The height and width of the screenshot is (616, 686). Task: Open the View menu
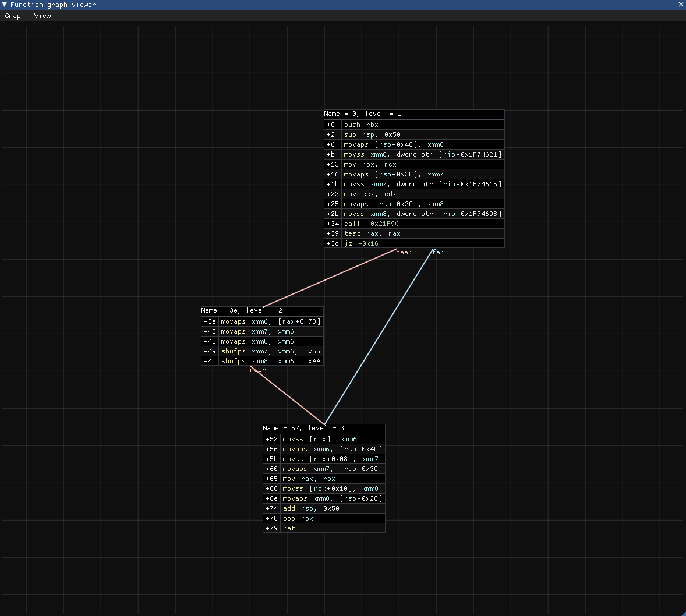[x=43, y=16]
